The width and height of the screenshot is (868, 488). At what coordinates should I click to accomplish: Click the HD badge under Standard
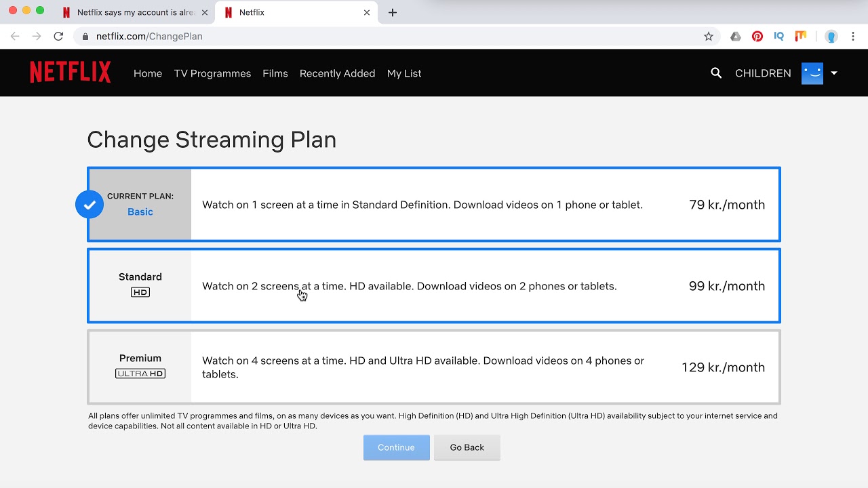pos(140,292)
